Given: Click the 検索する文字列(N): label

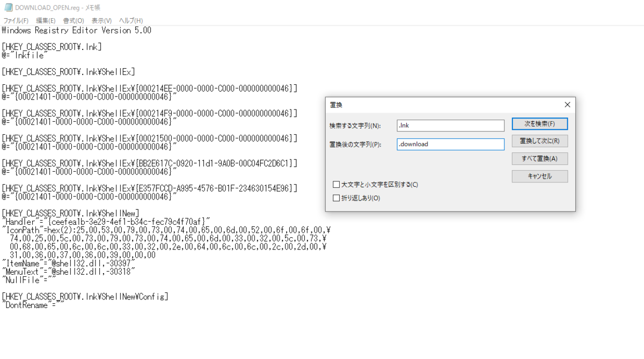Looking at the screenshot, I should tap(355, 126).
